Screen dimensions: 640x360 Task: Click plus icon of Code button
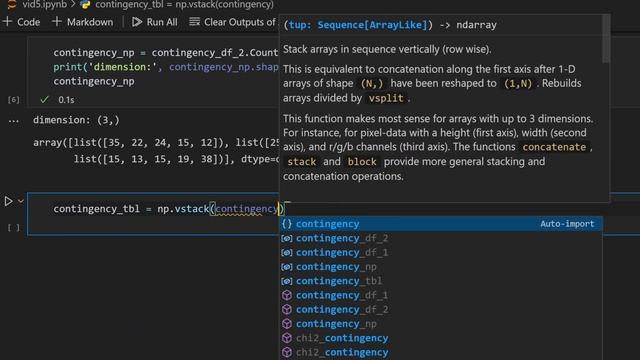coord(7,22)
